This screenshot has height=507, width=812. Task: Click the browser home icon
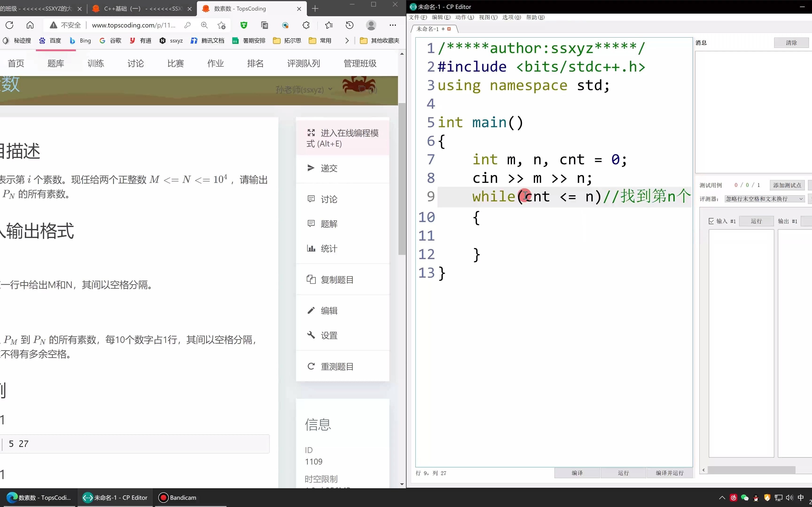[x=30, y=25]
